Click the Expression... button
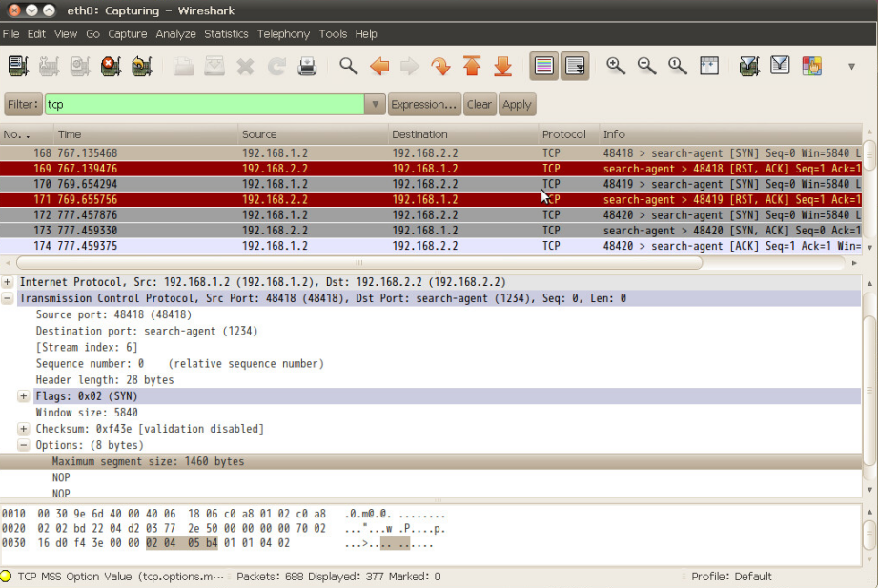The width and height of the screenshot is (878, 588). click(424, 105)
